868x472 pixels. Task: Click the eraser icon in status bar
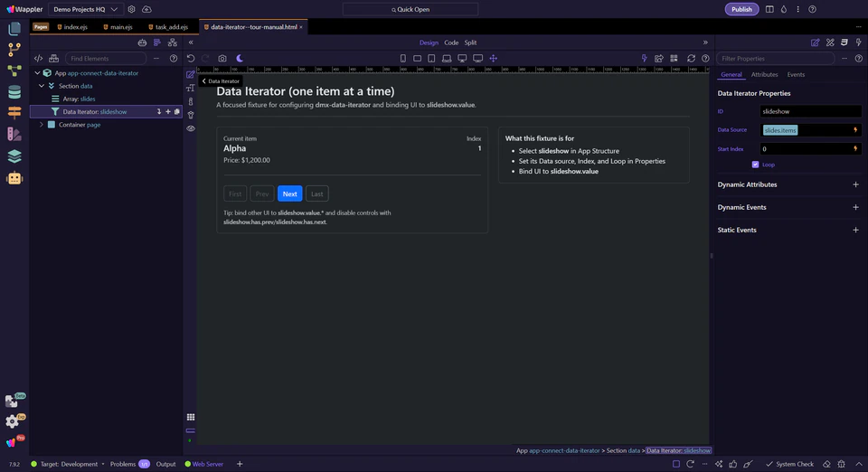pyautogui.click(x=826, y=464)
